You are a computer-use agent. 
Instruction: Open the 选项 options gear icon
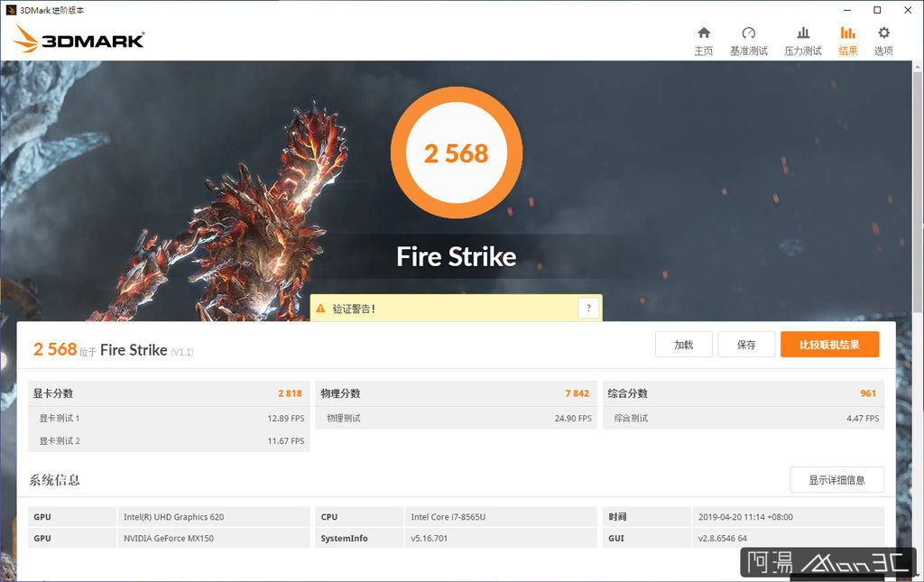click(x=883, y=33)
